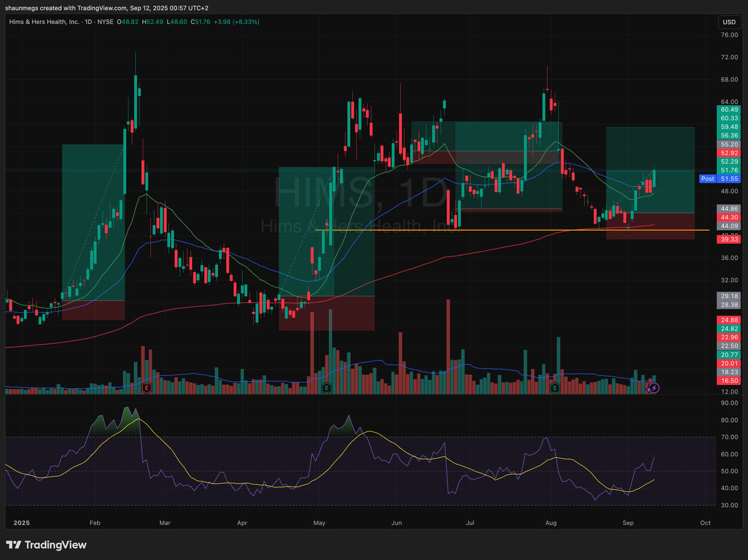Select the 44.86 gray price label

(729, 208)
